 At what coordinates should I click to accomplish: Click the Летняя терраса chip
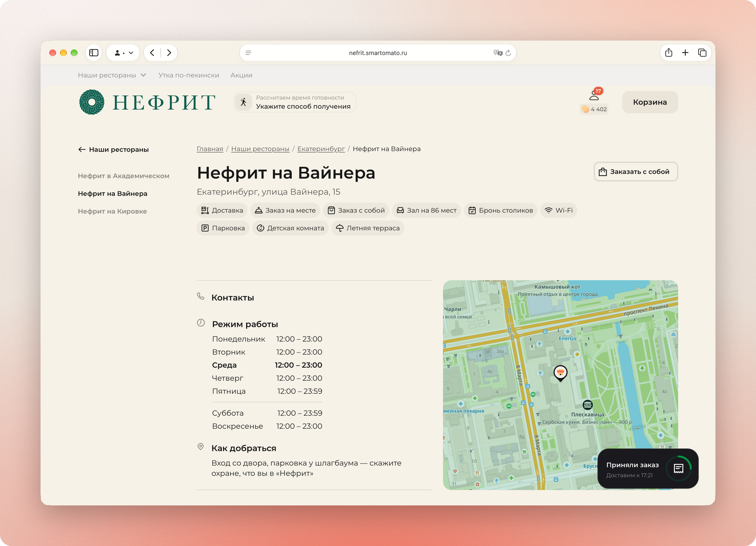pos(368,228)
